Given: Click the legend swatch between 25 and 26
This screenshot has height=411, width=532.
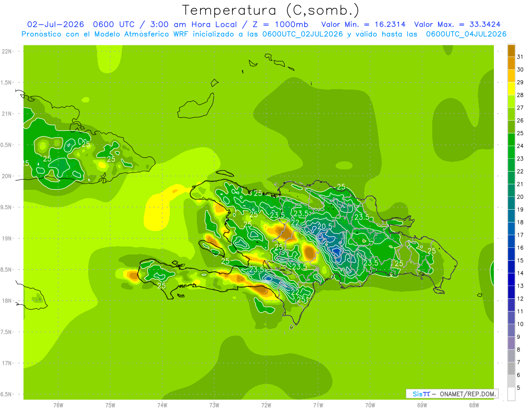Looking at the screenshot, I should [511, 127].
